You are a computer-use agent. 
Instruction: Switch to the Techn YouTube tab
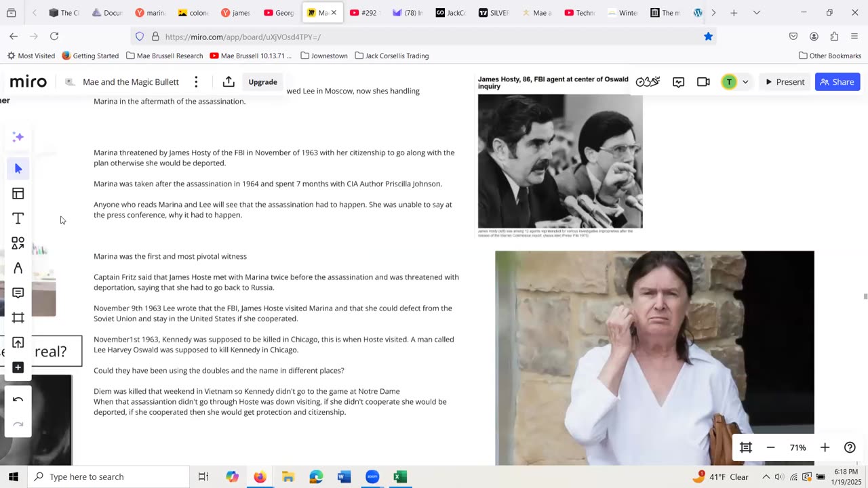tap(578, 13)
